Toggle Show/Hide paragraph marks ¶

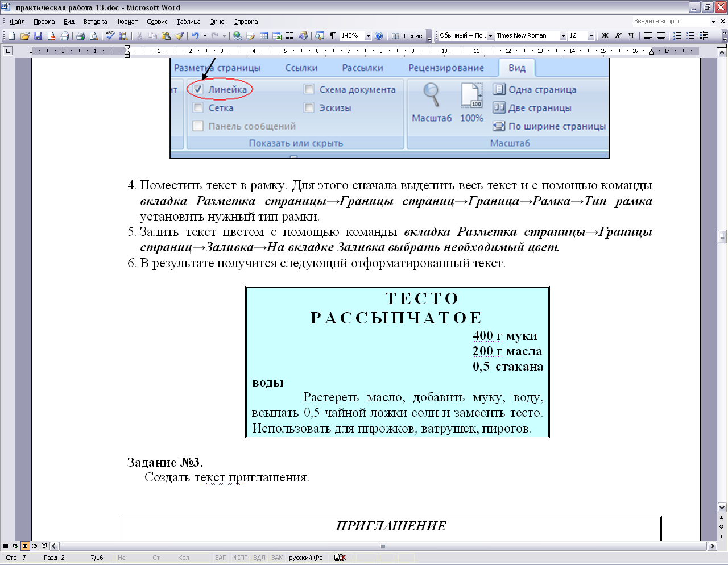click(333, 36)
